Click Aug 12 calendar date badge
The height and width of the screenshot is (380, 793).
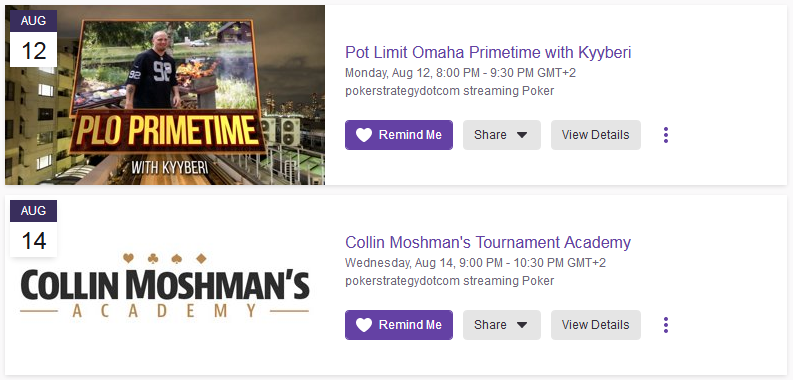click(33, 38)
